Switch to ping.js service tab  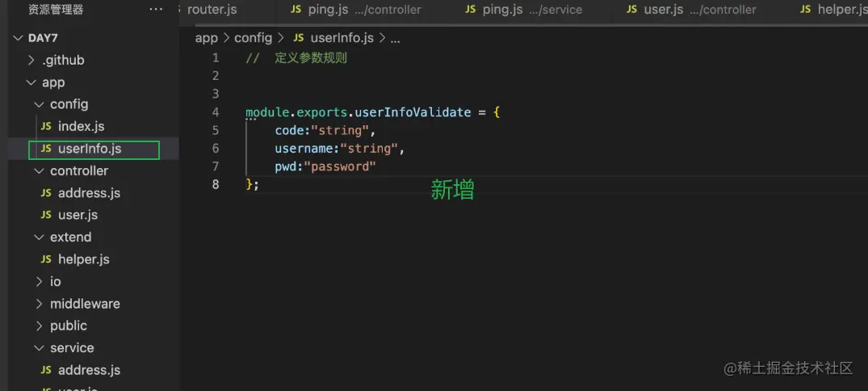pos(524,10)
